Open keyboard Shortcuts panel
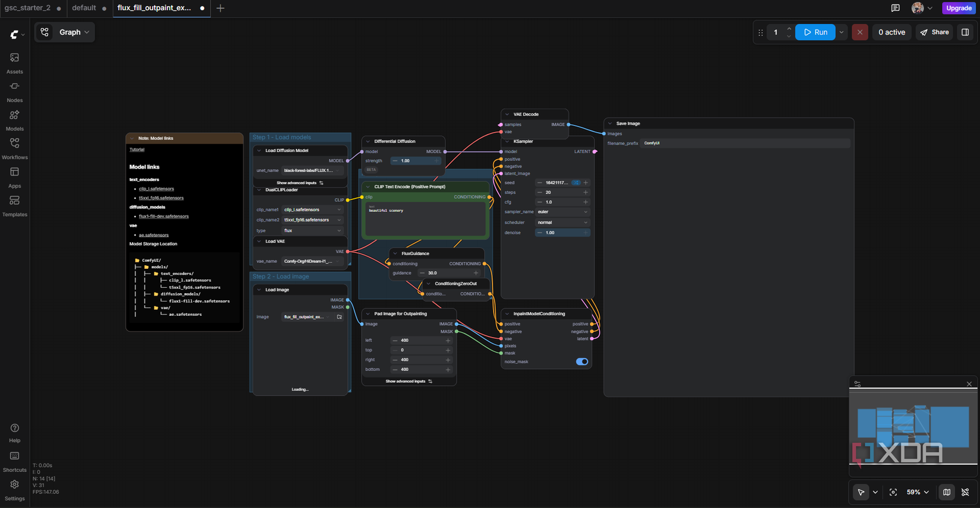The height and width of the screenshot is (508, 980). coord(14,462)
